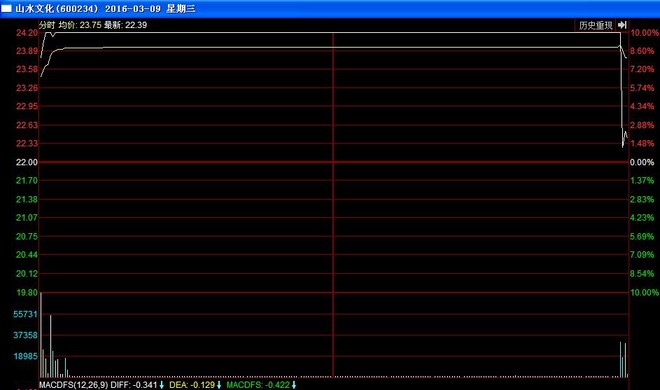Click the green 19.80 limit-down price label
Screen dimensions: 660x390
[27, 292]
